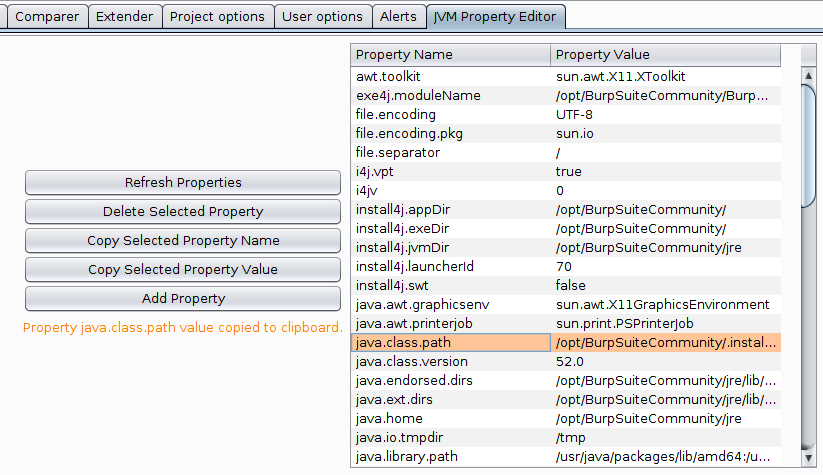Click the Add Property button
823x475 pixels.
183,298
